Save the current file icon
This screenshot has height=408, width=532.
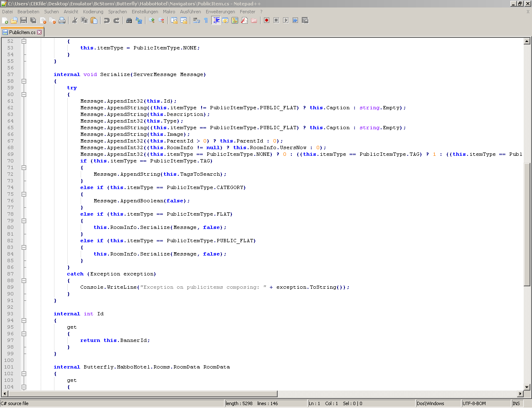[x=24, y=20]
